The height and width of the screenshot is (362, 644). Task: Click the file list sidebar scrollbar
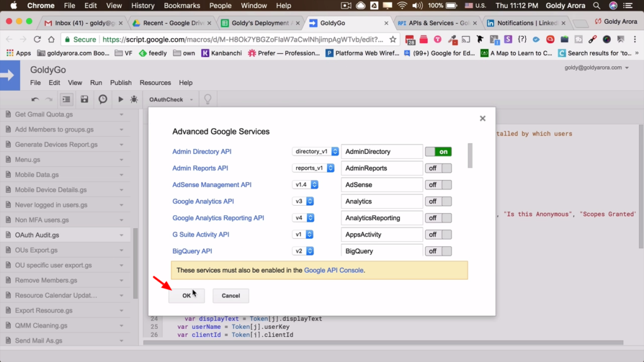pos(135,263)
